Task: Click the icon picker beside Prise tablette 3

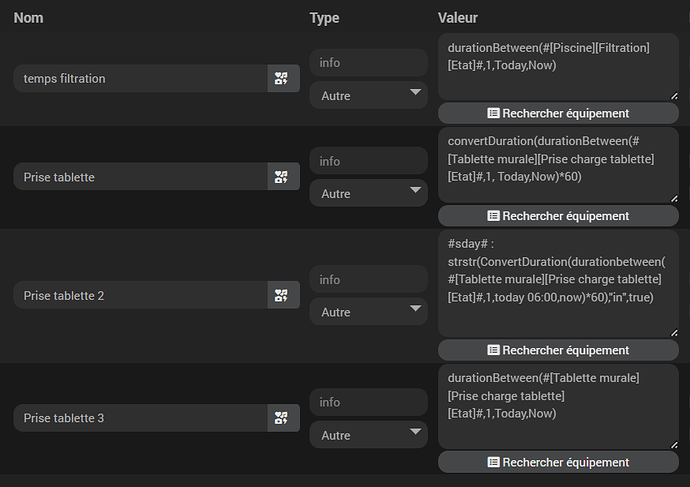Action: 283,418
